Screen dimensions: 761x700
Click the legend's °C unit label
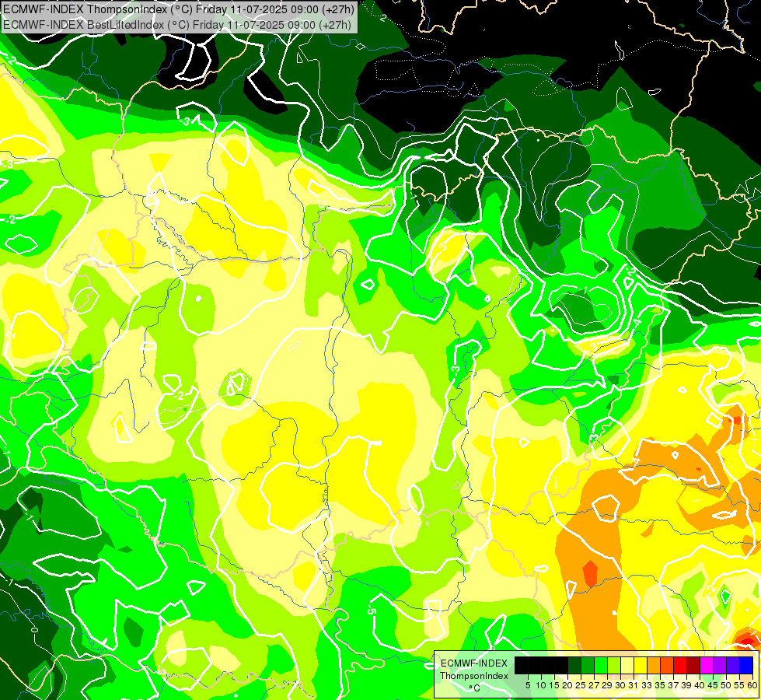click(474, 688)
